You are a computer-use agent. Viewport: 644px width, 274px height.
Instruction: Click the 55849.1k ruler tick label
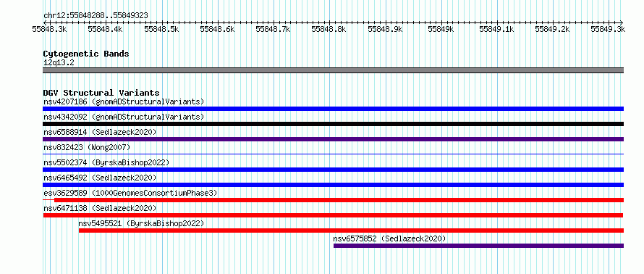click(x=497, y=29)
